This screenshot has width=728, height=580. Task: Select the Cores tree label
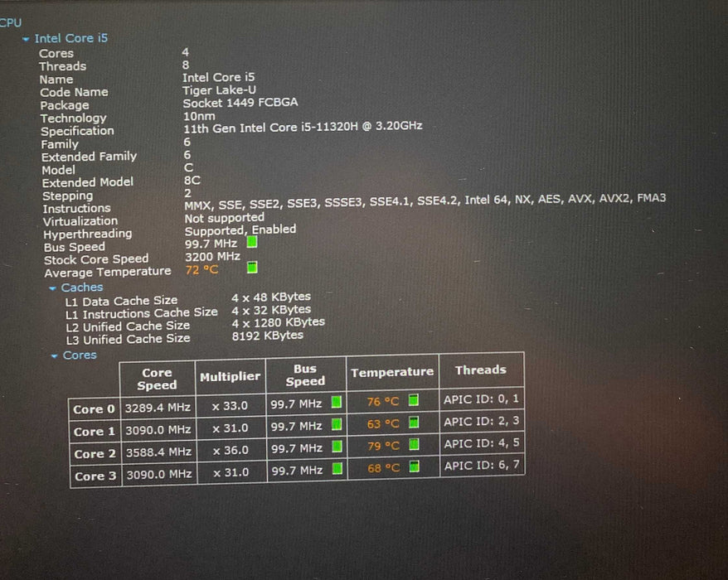point(80,355)
